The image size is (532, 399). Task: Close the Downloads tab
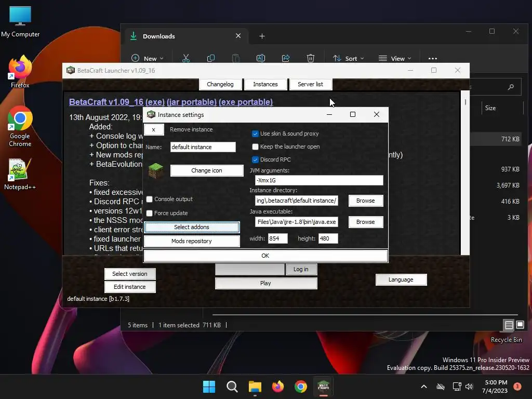[238, 36]
